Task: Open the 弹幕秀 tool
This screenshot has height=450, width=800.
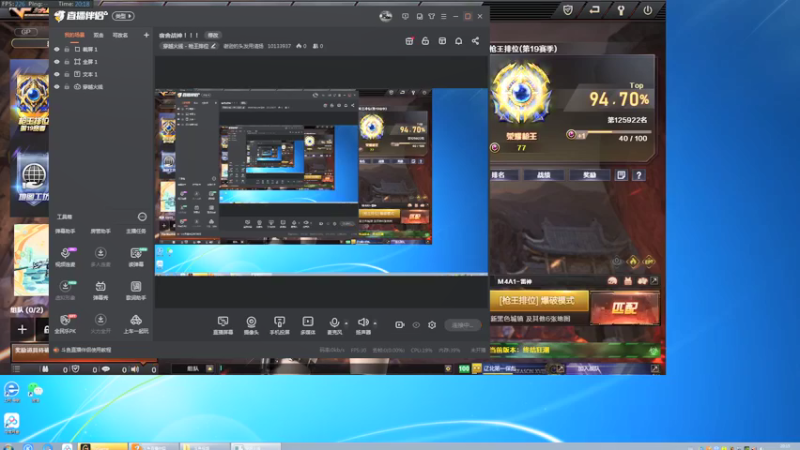Action: 101,290
